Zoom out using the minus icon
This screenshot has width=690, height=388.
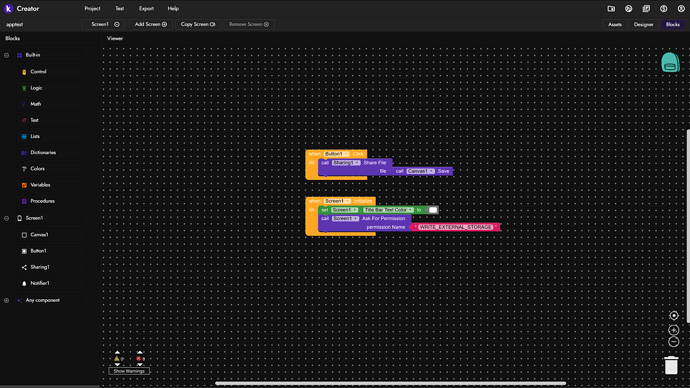(674, 341)
